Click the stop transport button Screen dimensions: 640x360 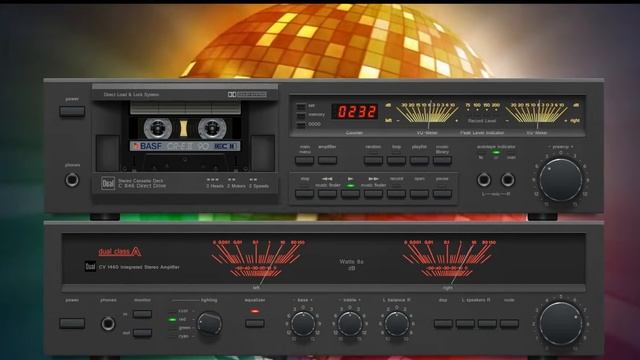[x=304, y=194]
